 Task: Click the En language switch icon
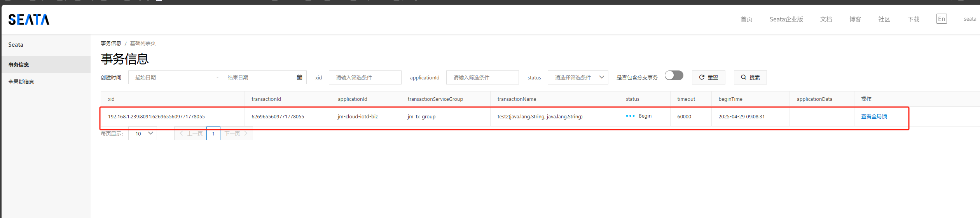pos(942,19)
